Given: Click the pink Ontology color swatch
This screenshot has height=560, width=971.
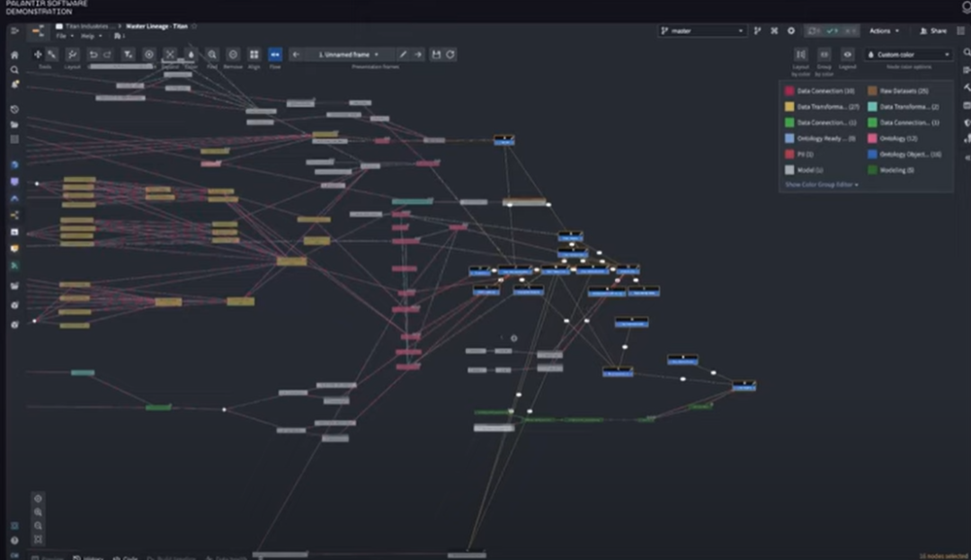Looking at the screenshot, I should coord(873,138).
